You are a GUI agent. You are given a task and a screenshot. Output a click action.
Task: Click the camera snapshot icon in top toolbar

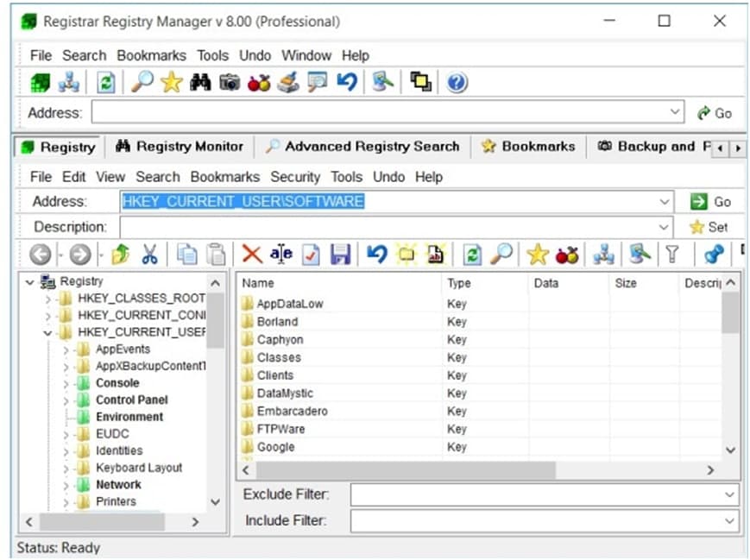coord(230,83)
